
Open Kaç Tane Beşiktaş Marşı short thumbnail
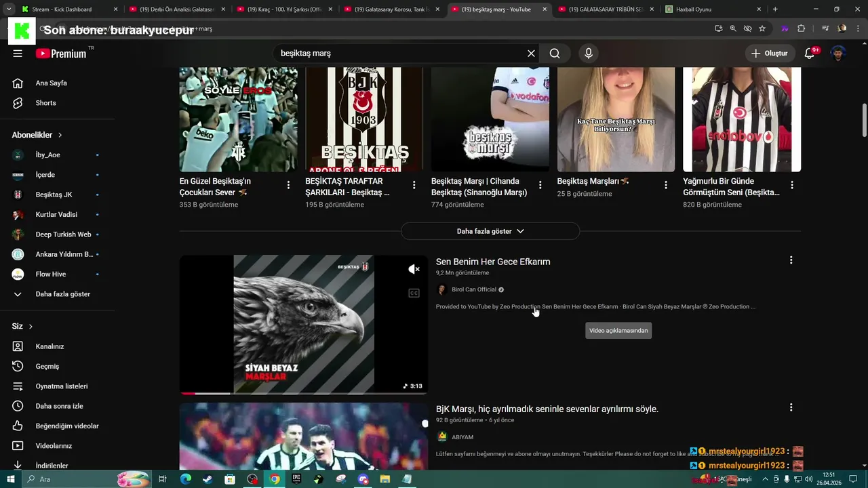(x=616, y=119)
